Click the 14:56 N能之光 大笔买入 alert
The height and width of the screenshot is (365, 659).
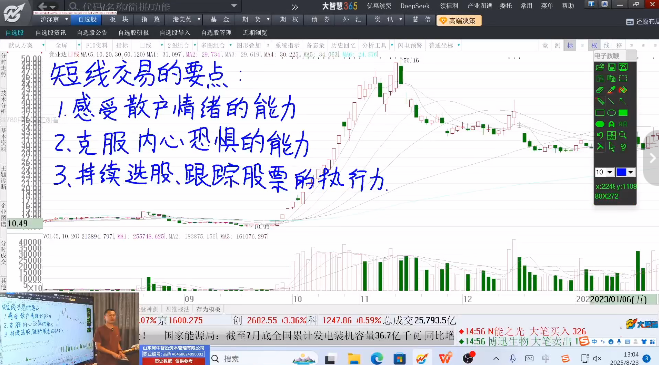523,331
